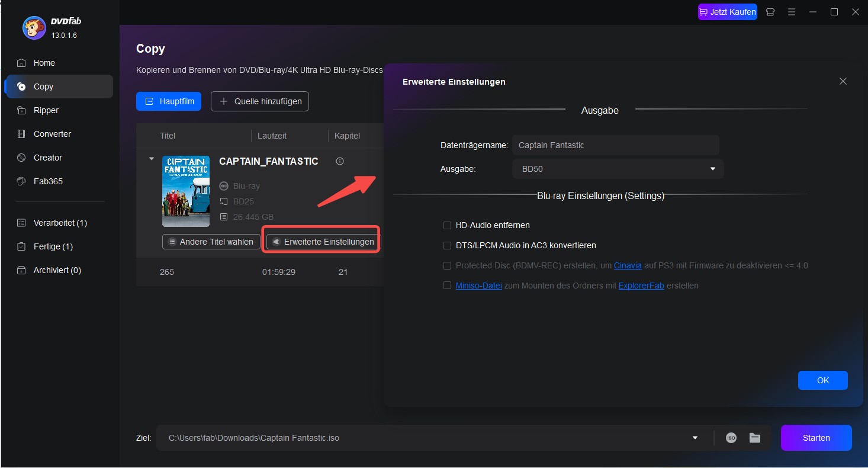Image resolution: width=868 pixels, height=468 pixels.
Task: Click the info icon next to CAPTAIN_FANTASTIC
Action: 340,161
